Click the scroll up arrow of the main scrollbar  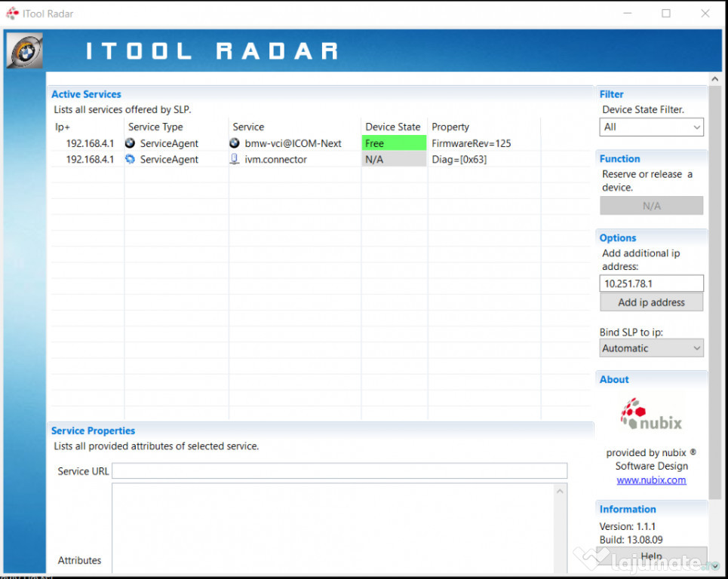coord(715,79)
